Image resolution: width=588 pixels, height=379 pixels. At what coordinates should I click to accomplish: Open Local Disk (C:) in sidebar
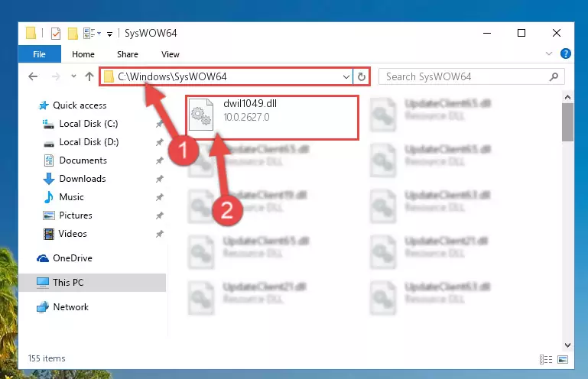80,124
